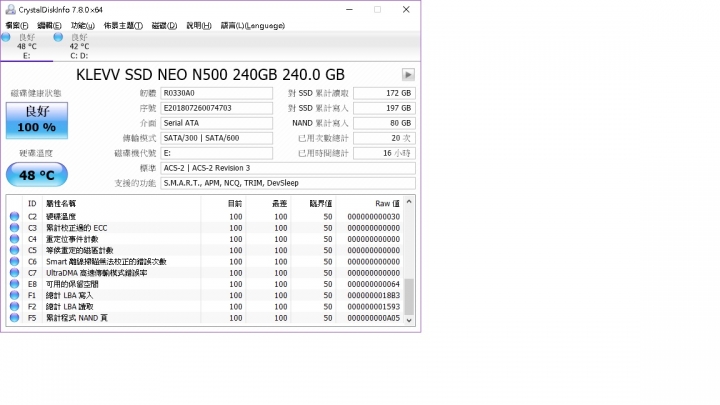
Task: Click the status circle of row C5
Action: coord(14,250)
